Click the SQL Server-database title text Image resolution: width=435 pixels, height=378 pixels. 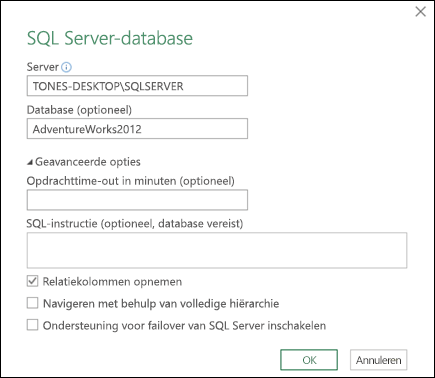tap(110, 38)
